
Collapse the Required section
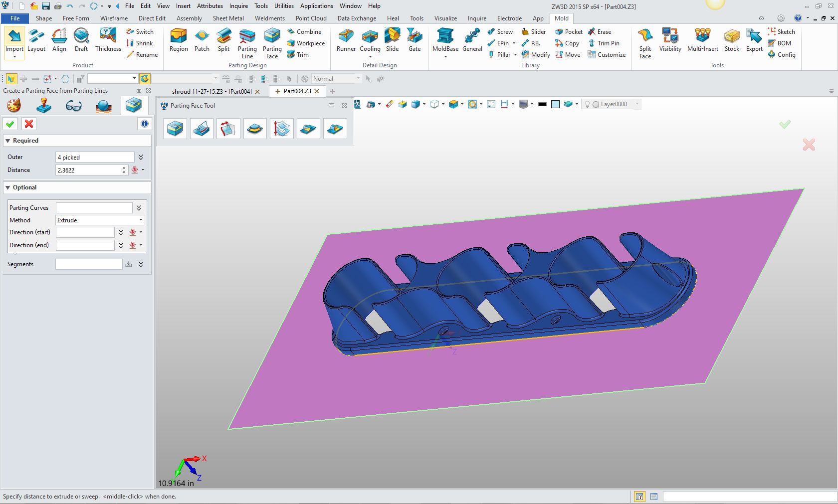coord(8,141)
